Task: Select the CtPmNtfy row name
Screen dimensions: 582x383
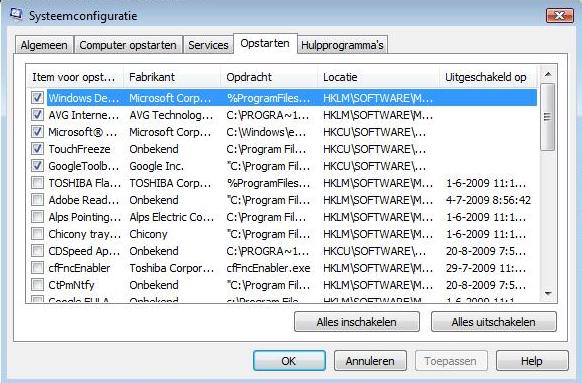Action: pos(71,285)
